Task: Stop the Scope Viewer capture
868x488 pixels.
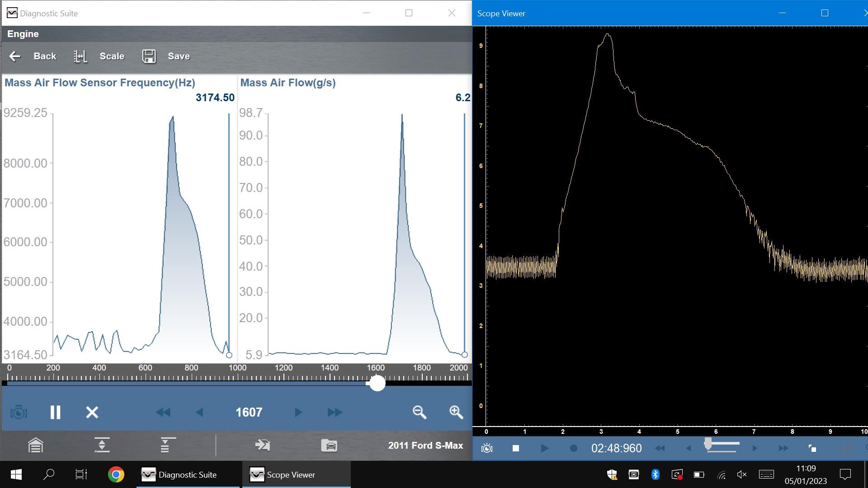Action: tap(516, 448)
